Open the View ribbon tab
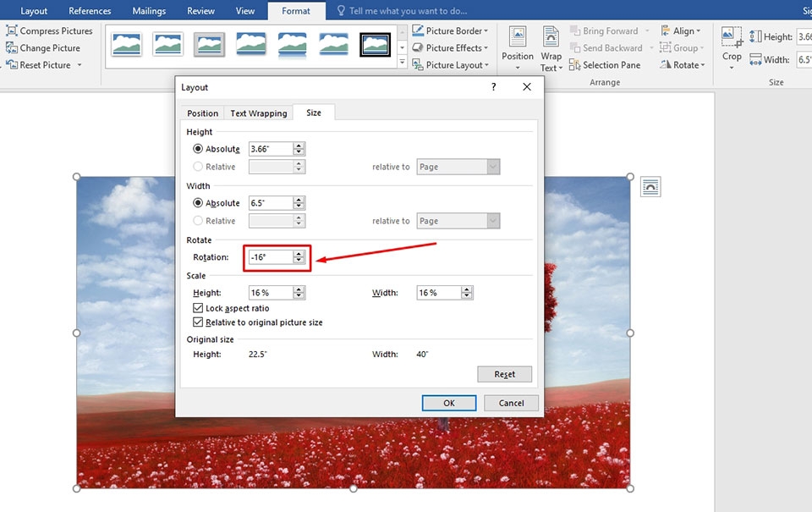The image size is (812, 512). (245, 11)
